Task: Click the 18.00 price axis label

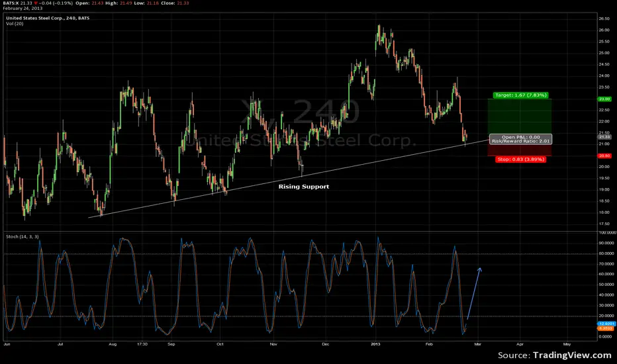Action: (x=604, y=212)
